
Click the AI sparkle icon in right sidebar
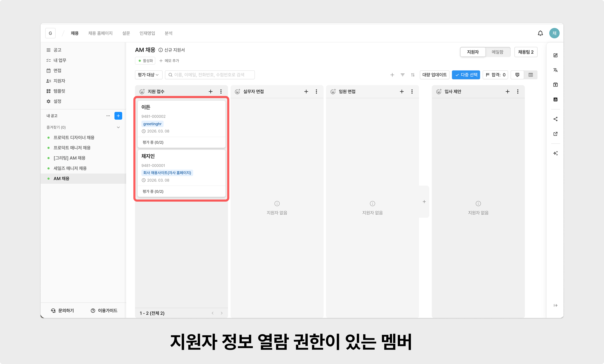(x=556, y=153)
